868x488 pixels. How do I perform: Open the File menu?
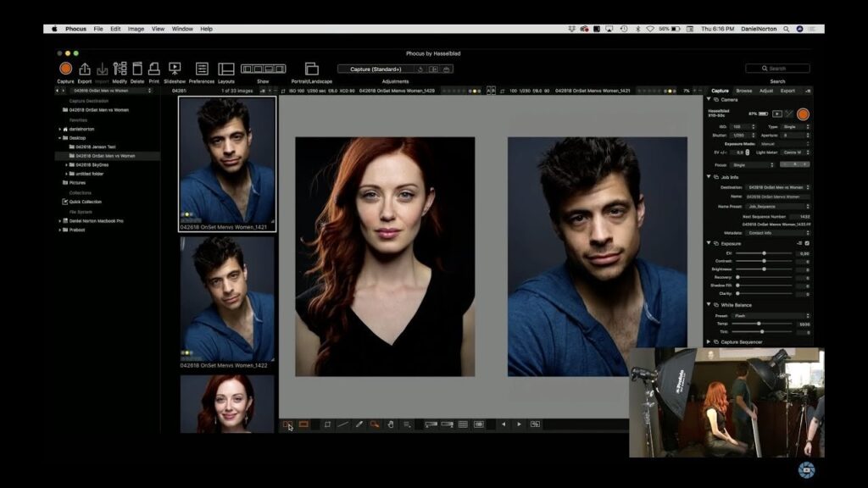98,29
